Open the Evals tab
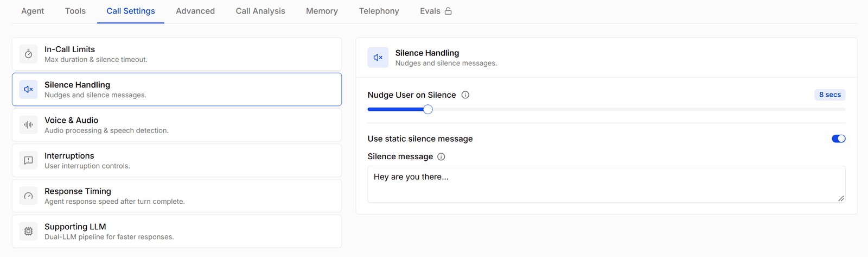 click(x=436, y=11)
